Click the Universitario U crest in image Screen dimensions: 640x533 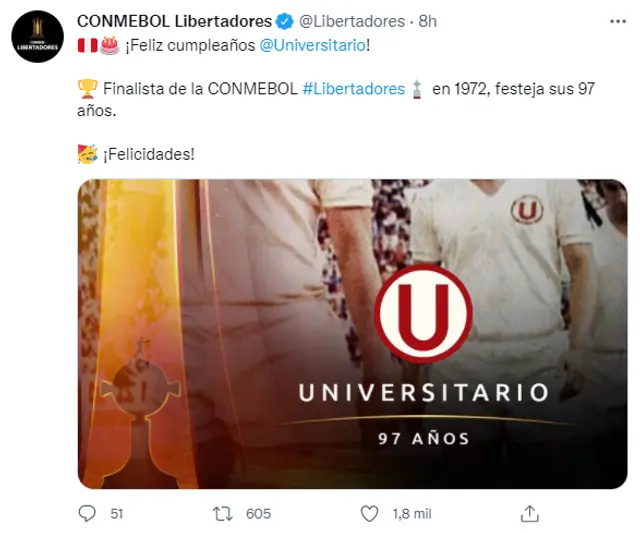(x=423, y=314)
